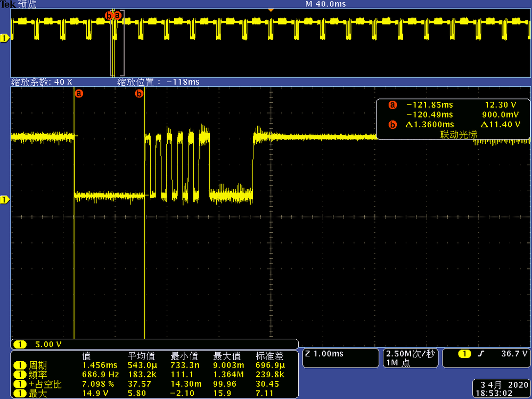The height and width of the screenshot is (399, 532).
Task: Click the 周期 measurement row label
Action: point(38,365)
